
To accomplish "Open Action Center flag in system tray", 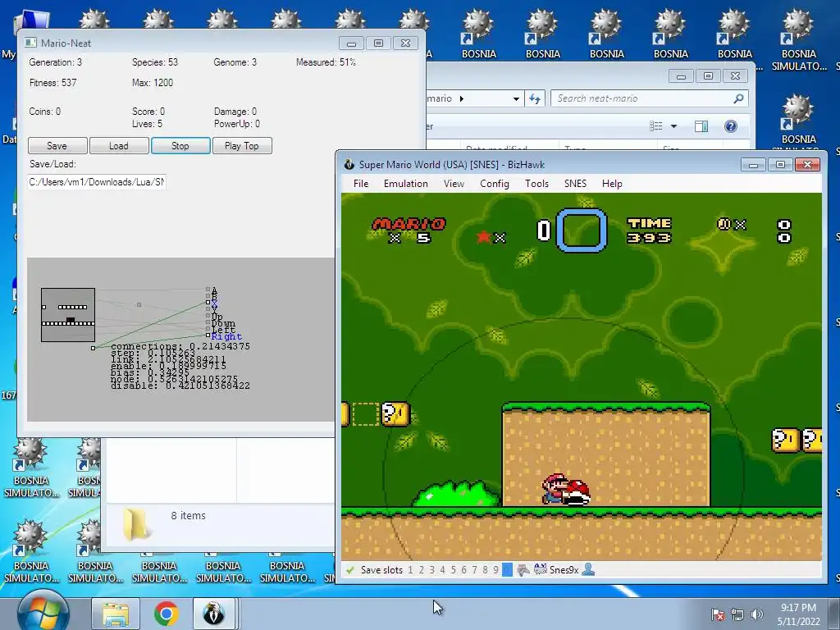I will pos(717,614).
